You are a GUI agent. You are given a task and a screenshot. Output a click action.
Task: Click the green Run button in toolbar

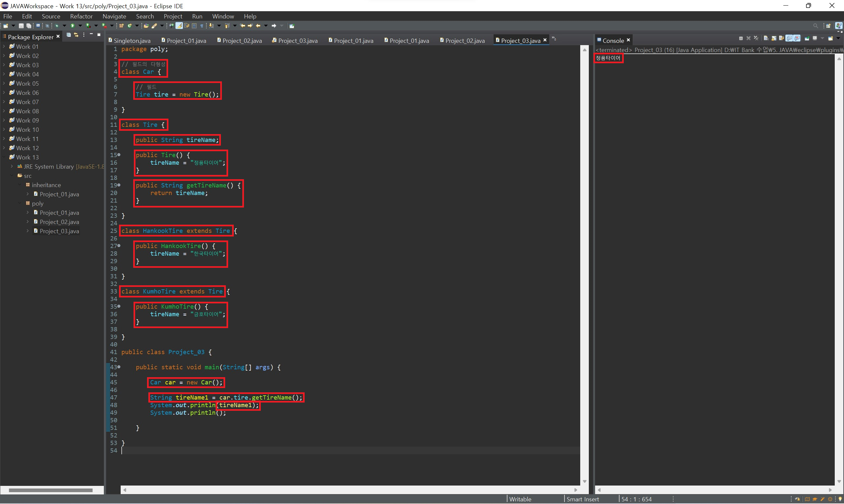tap(73, 26)
